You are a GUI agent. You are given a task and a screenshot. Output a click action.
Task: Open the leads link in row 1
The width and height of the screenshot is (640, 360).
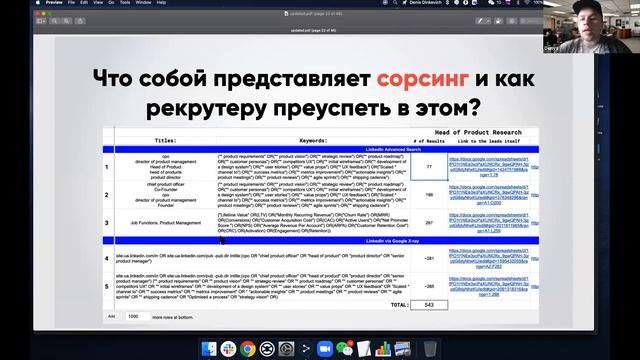coord(489,167)
